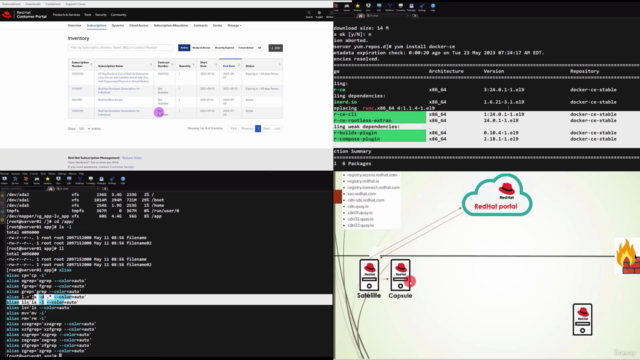Viewport: 640px width, 360px height.
Task: Open the Overview tab
Action: tap(74, 25)
